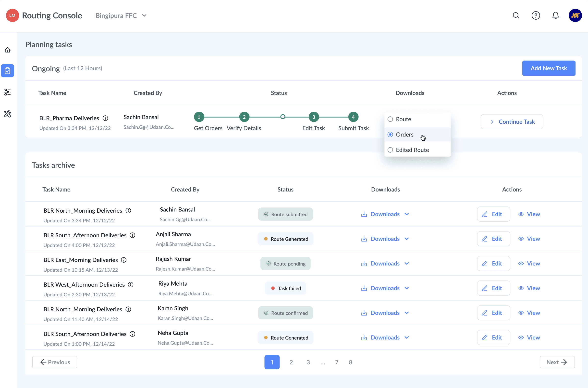Select the Edited Route radio option

390,150
